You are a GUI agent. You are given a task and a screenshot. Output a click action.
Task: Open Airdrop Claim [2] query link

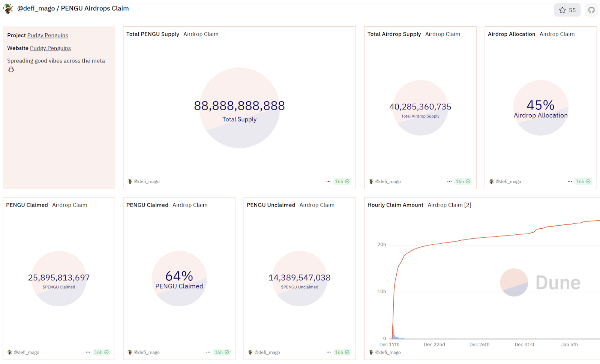point(449,205)
